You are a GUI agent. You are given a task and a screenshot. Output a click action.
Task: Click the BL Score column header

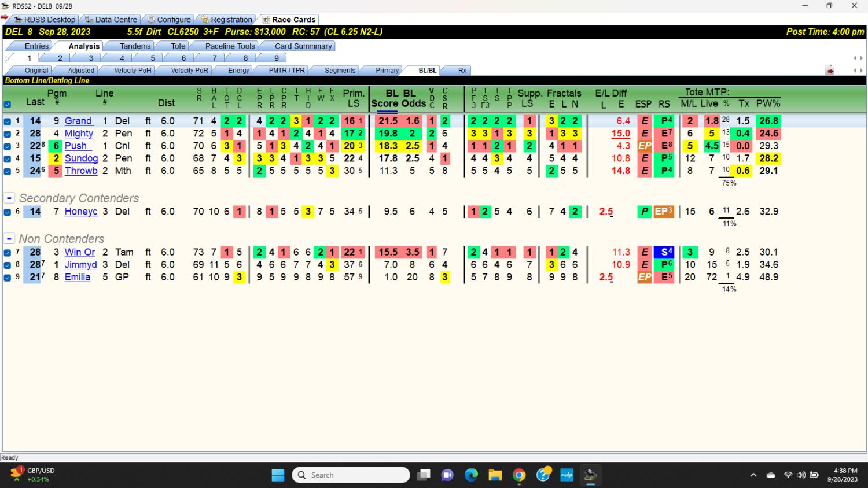click(385, 98)
